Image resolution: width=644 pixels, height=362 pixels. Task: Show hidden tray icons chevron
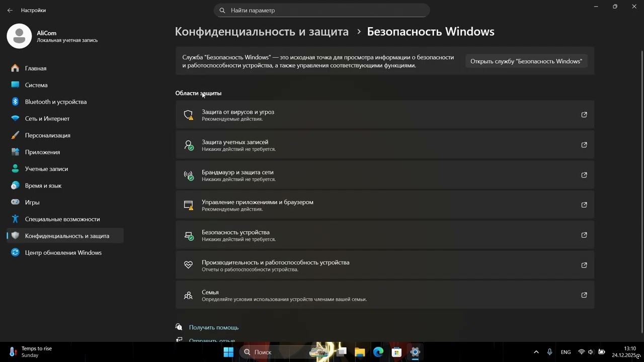click(536, 352)
